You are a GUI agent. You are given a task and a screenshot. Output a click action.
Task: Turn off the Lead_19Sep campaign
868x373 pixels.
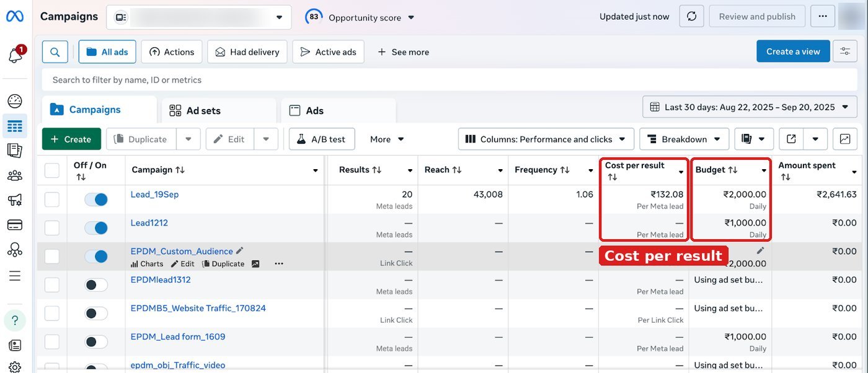pyautogui.click(x=96, y=200)
